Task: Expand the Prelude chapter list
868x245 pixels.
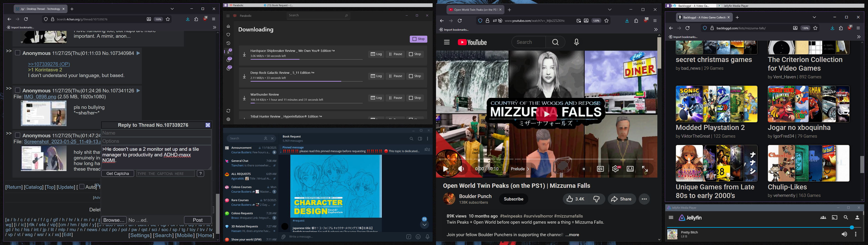Action: pyautogui.click(x=520, y=169)
